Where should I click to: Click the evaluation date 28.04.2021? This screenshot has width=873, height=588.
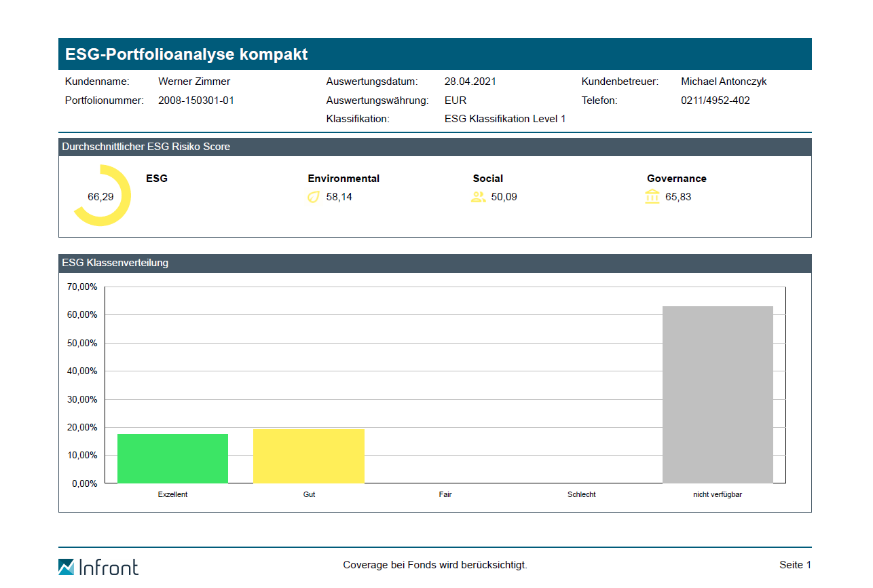(x=470, y=81)
